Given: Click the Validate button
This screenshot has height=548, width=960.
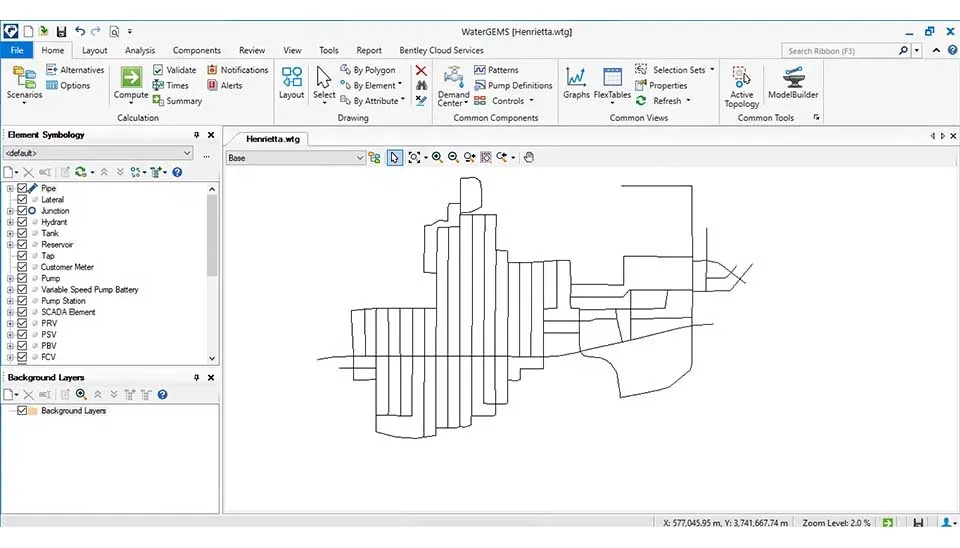Looking at the screenshot, I should (x=174, y=70).
